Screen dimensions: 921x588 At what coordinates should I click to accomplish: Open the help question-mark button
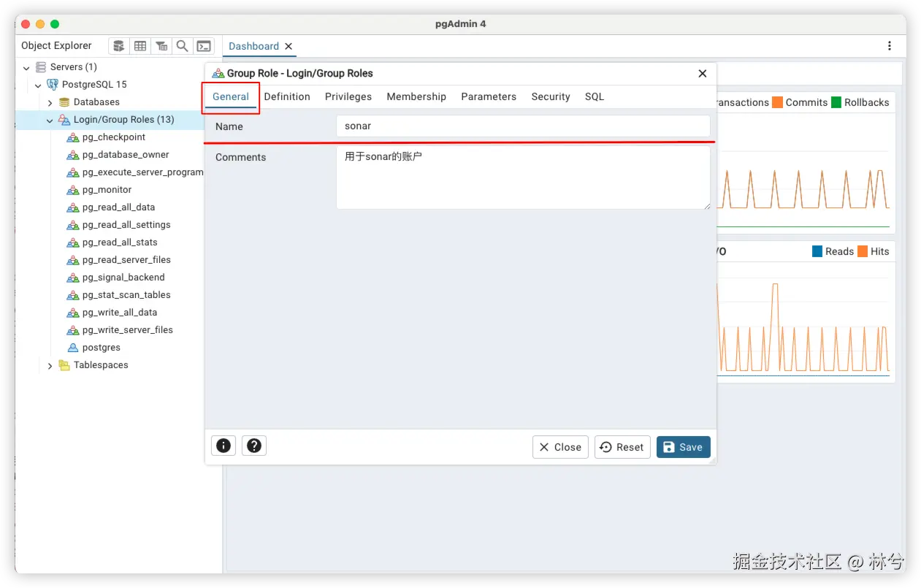[x=254, y=446]
